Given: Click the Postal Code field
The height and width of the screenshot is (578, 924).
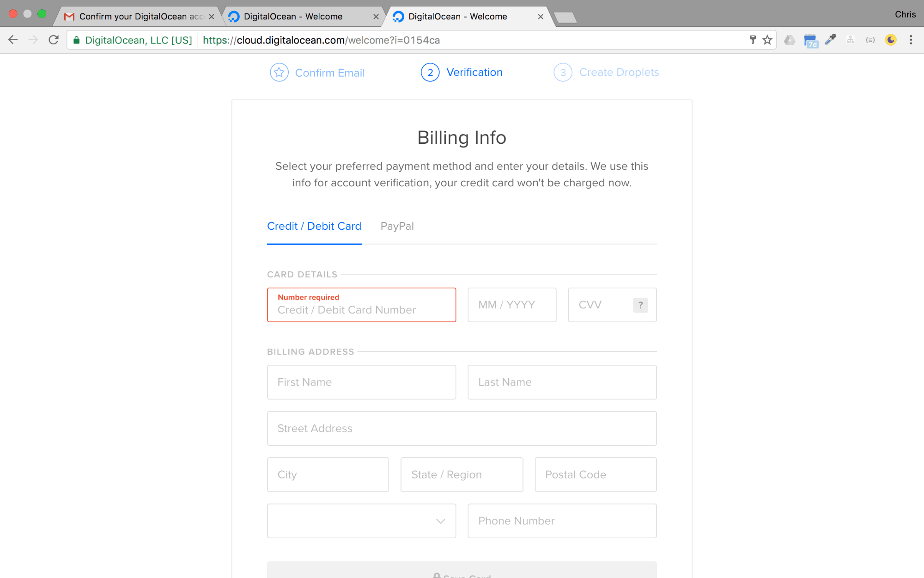Looking at the screenshot, I should click(x=596, y=475).
